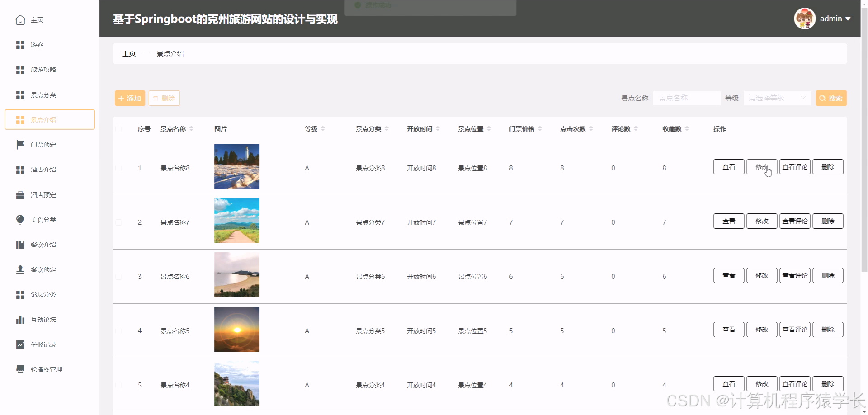This screenshot has height=415, width=868.
Task: Check the checkbox beside 景点名称6
Action: click(118, 276)
